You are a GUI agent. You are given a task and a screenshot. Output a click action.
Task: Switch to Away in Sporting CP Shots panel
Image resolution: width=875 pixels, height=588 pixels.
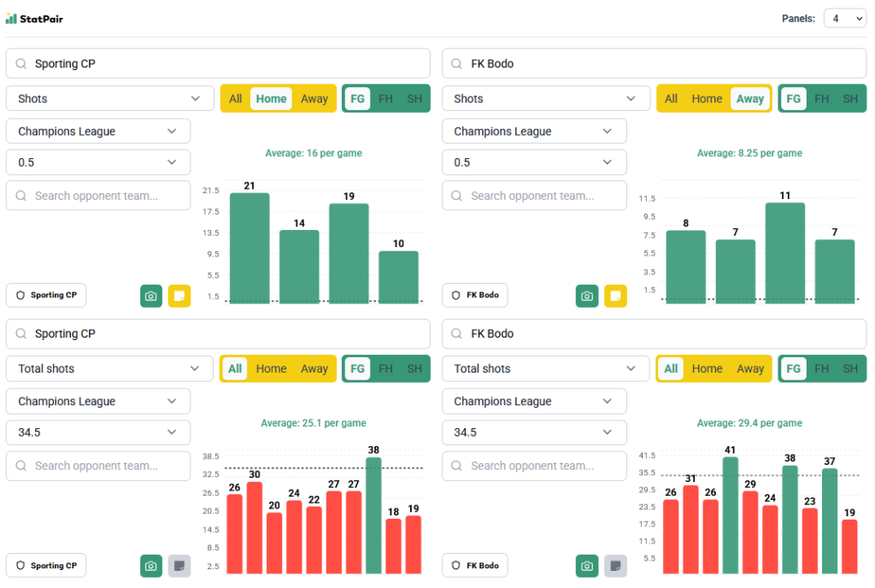click(x=314, y=99)
